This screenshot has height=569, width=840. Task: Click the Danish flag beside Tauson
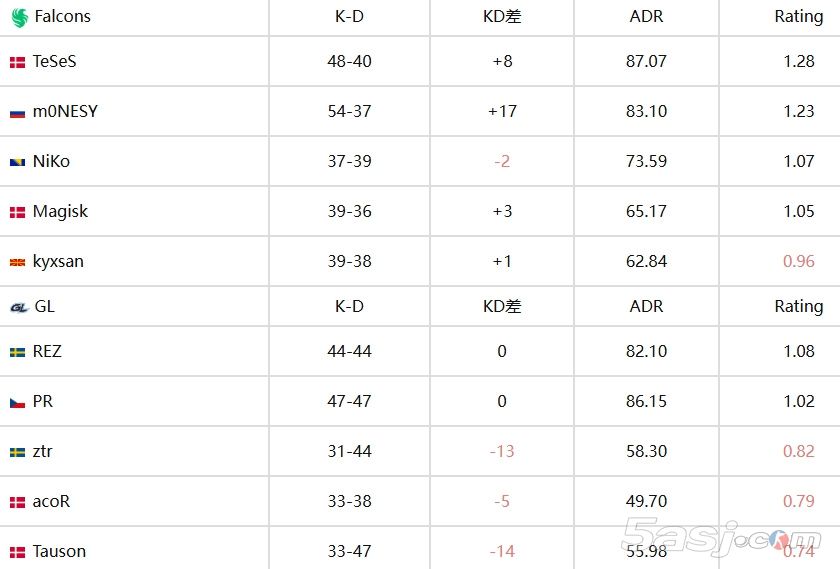(x=17, y=552)
